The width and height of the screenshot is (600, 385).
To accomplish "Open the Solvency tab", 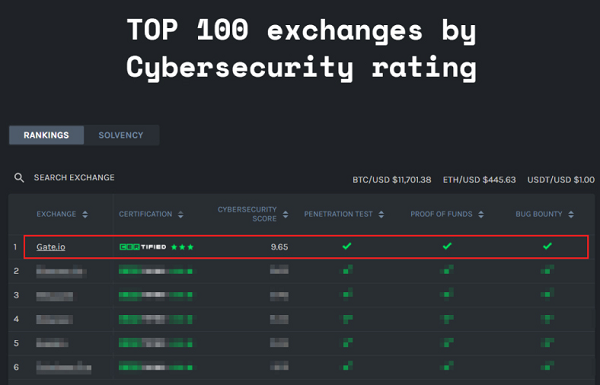I will (x=121, y=135).
